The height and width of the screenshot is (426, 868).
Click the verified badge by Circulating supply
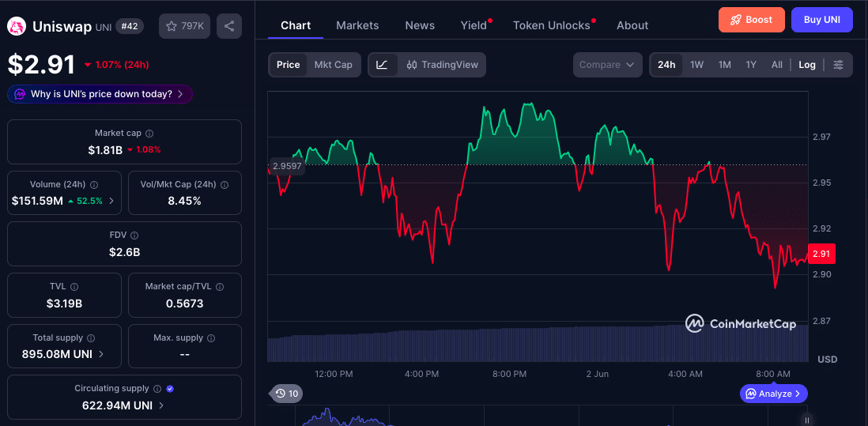(x=171, y=389)
